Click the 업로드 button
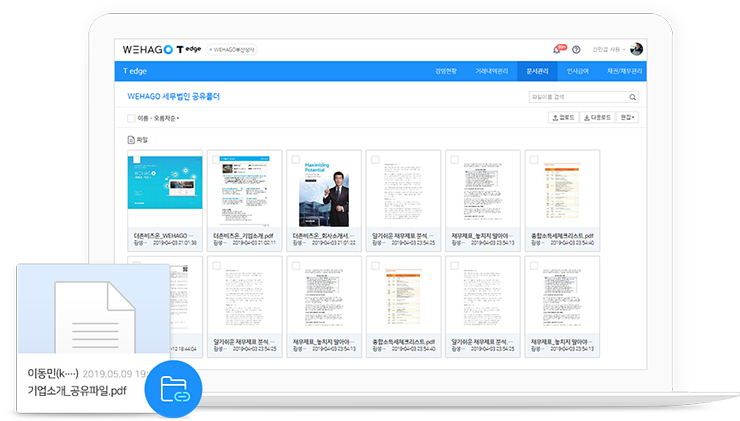This screenshot has width=740, height=421. [x=563, y=118]
